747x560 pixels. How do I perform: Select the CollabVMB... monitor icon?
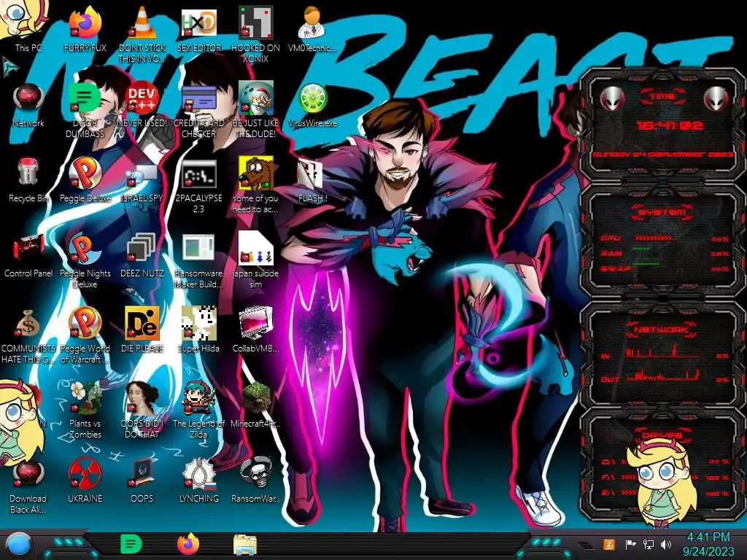255,330
